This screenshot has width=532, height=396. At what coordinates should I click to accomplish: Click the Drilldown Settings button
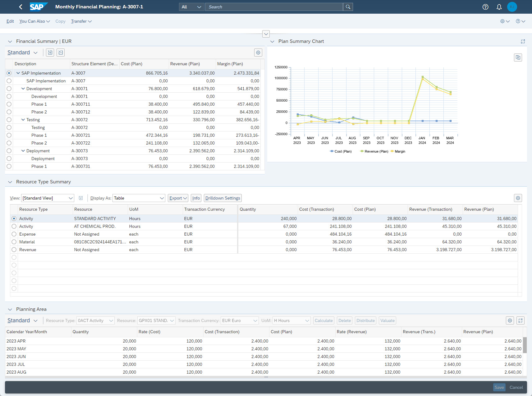[222, 198]
